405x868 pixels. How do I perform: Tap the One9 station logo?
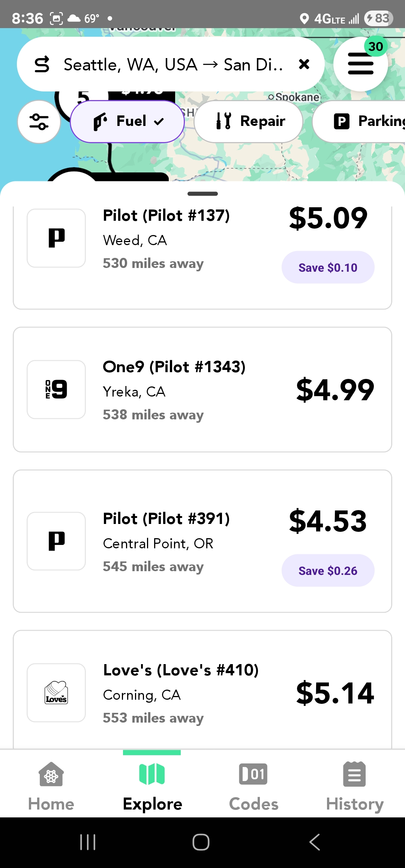click(x=56, y=389)
